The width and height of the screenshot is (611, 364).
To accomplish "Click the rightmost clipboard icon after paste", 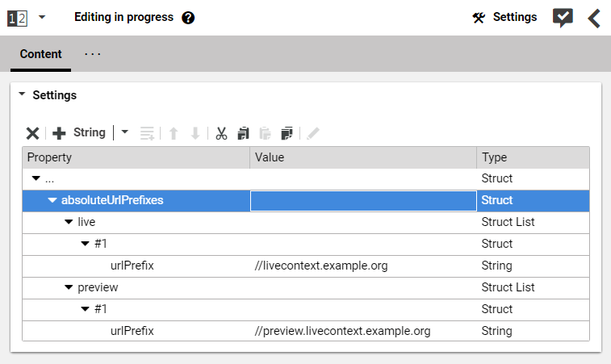I will coord(286,133).
